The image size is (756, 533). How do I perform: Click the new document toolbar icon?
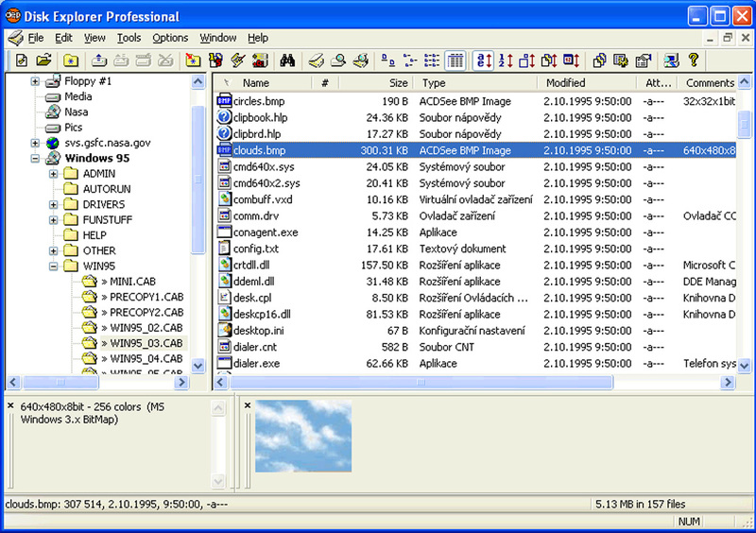[x=22, y=60]
